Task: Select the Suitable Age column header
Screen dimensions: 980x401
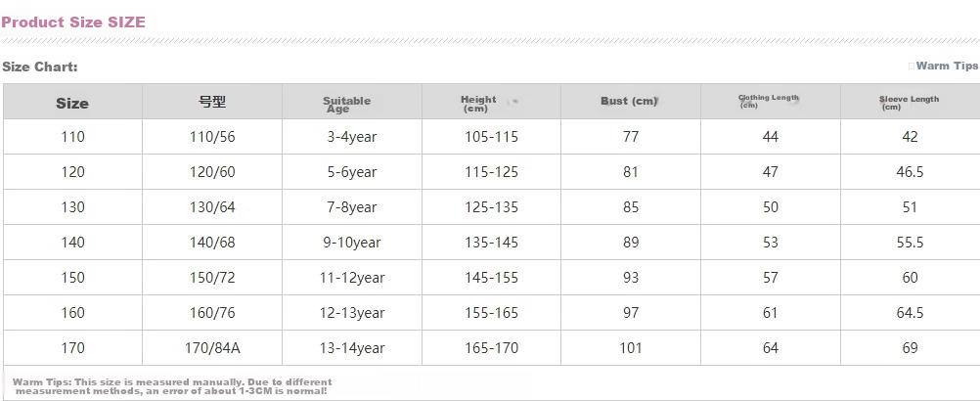Action: coord(346,105)
